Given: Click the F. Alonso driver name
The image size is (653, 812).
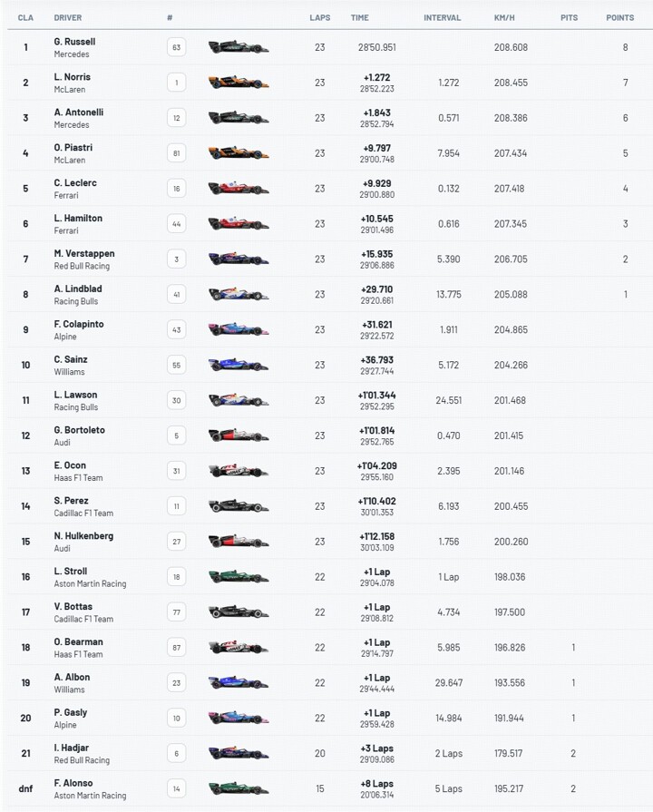Looking at the screenshot, I should pos(73,783).
